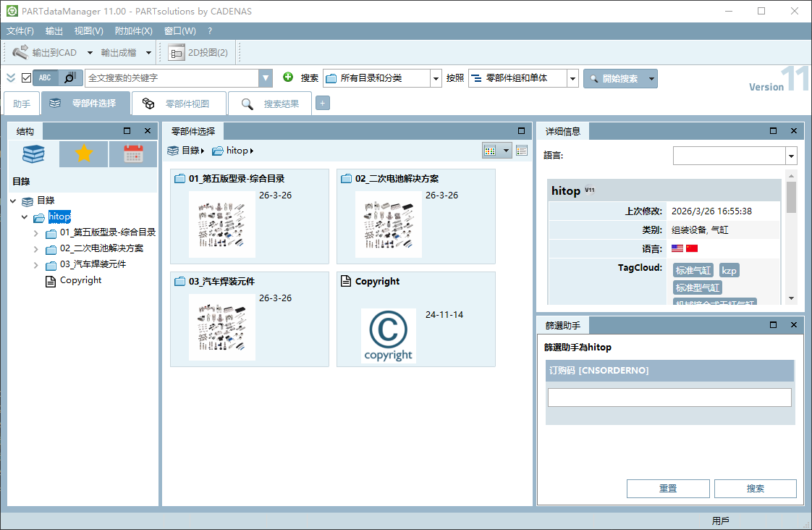Click the 重置 button
Image resolution: width=812 pixels, height=530 pixels.
(x=668, y=489)
